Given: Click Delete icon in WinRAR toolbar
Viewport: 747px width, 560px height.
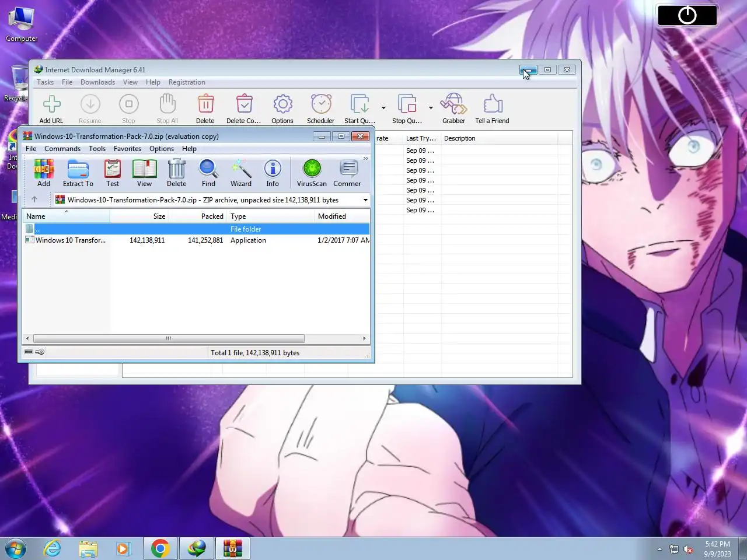Looking at the screenshot, I should click(x=176, y=173).
